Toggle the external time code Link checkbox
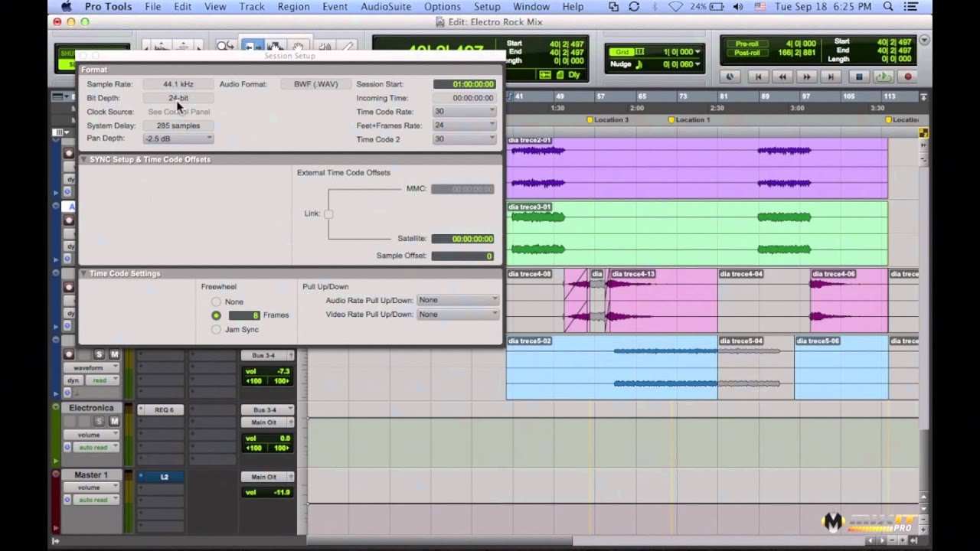The height and width of the screenshot is (551, 980). click(328, 214)
